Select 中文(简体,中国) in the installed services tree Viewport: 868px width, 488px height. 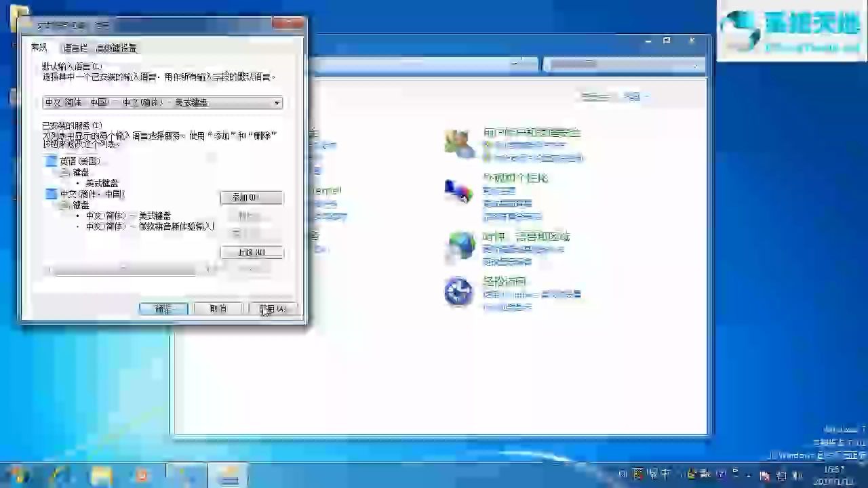pos(92,194)
